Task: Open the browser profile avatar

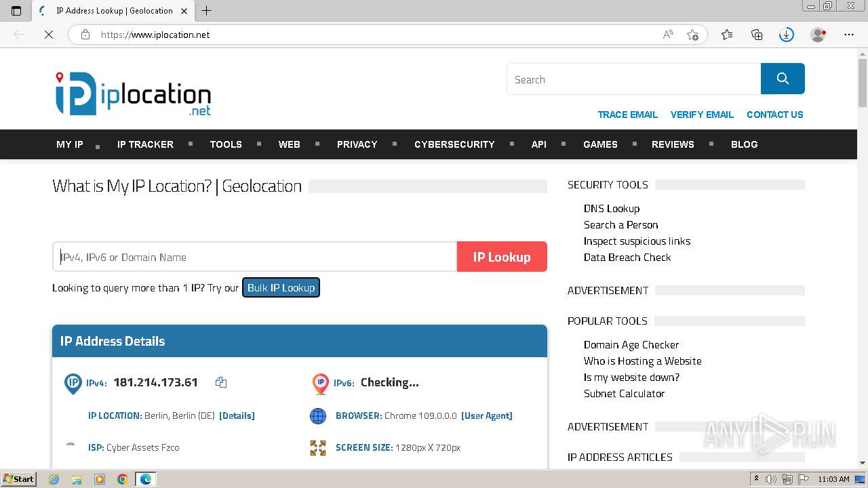Action: pos(818,35)
